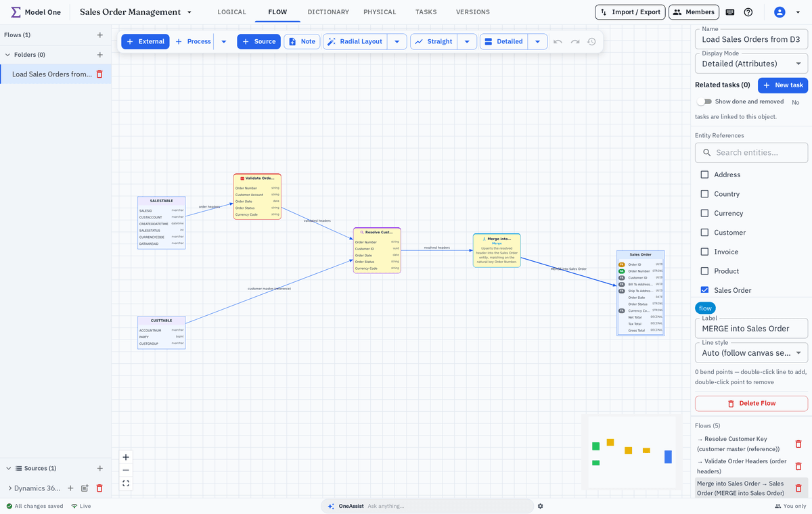The width and height of the screenshot is (812, 514).
Task: Open OneAssist settings gear
Action: pos(540,506)
